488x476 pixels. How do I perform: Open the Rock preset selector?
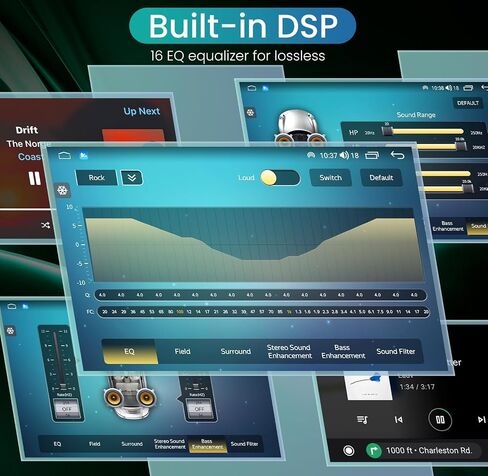pos(97,178)
